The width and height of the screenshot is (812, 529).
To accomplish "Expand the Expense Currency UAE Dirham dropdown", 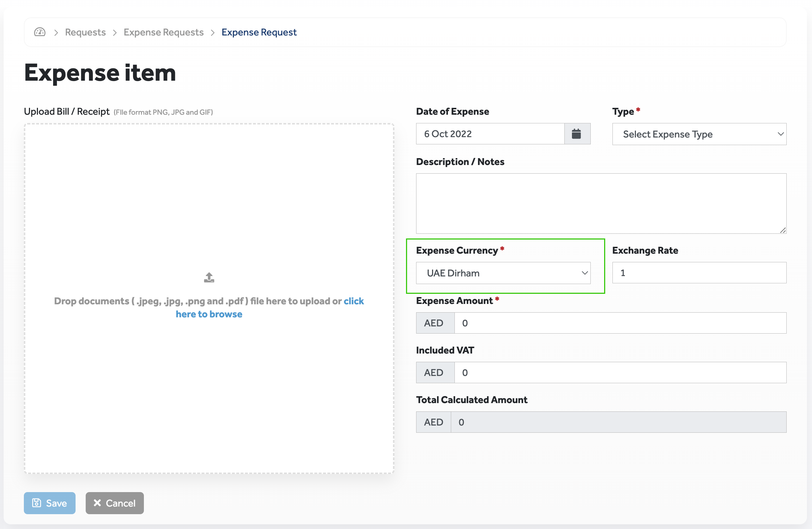I will pyautogui.click(x=503, y=273).
